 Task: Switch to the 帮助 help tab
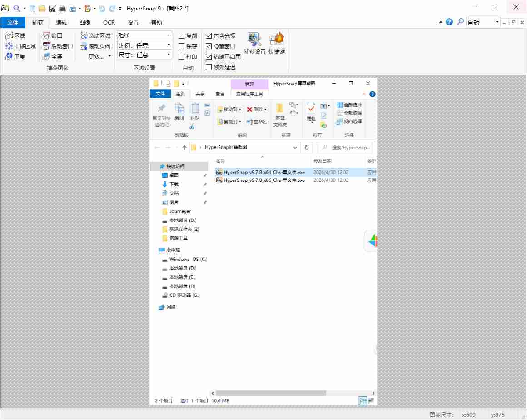[157, 23]
